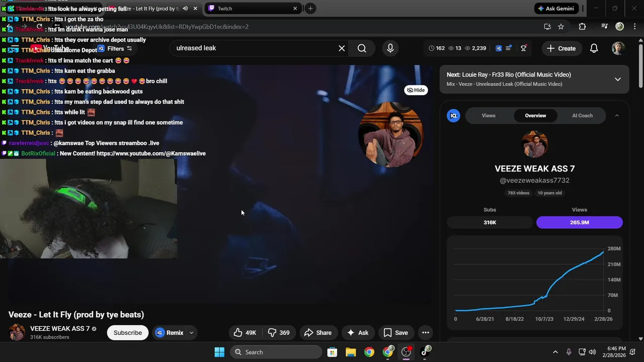
Task: Click the page vertical scrollbar
Action: tap(640, 65)
